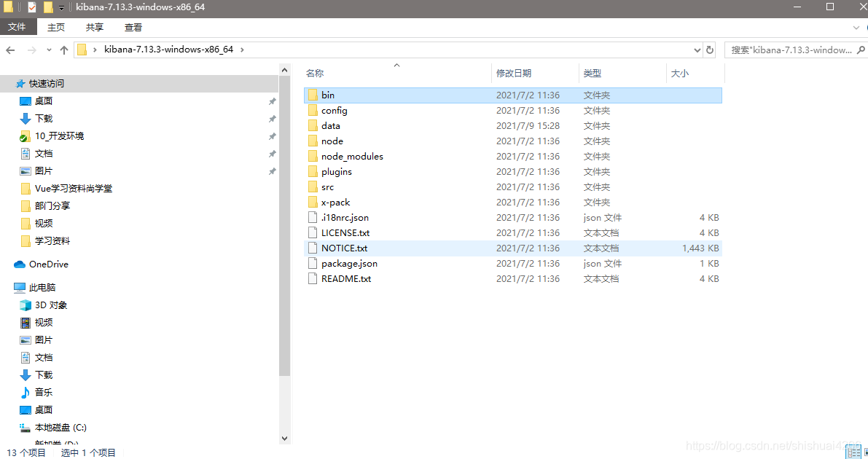Unpin 10_开发环境 from quick access
Image resolution: width=868 pixels, height=459 pixels.
coord(272,136)
